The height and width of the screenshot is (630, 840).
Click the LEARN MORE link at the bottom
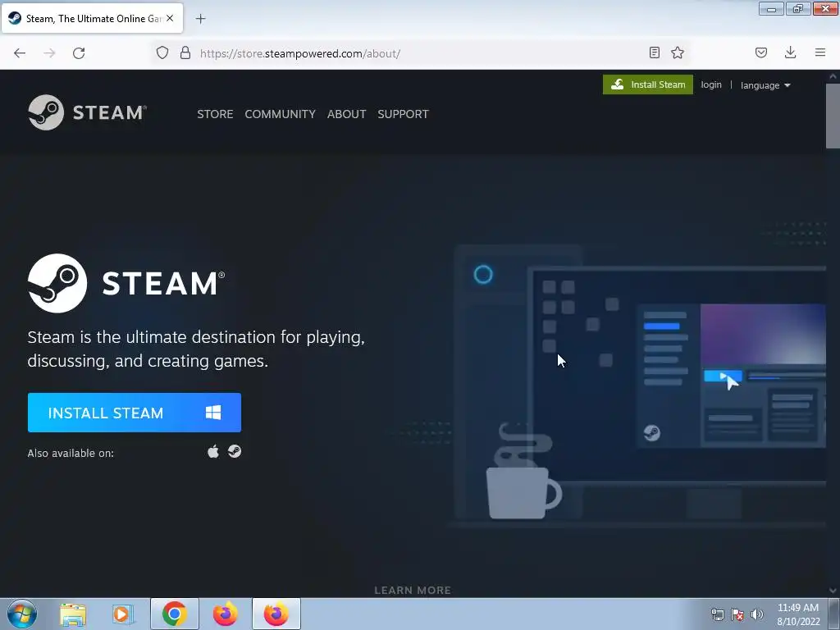[413, 590]
